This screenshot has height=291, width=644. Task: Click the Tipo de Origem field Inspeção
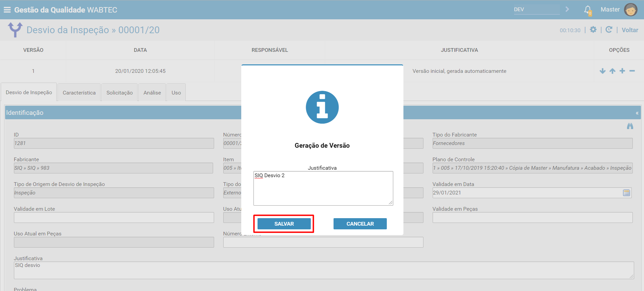(x=114, y=193)
